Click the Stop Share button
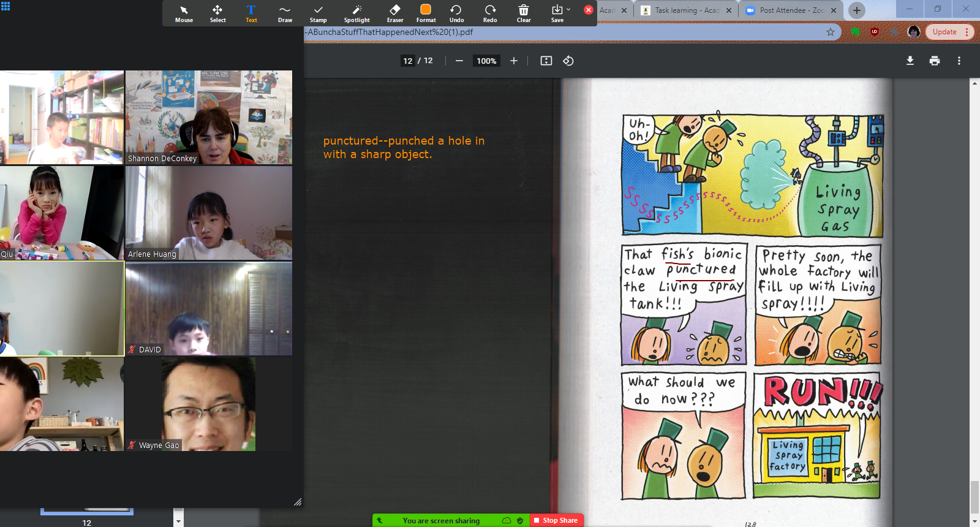Screen dimensions: 980x527 557,520
